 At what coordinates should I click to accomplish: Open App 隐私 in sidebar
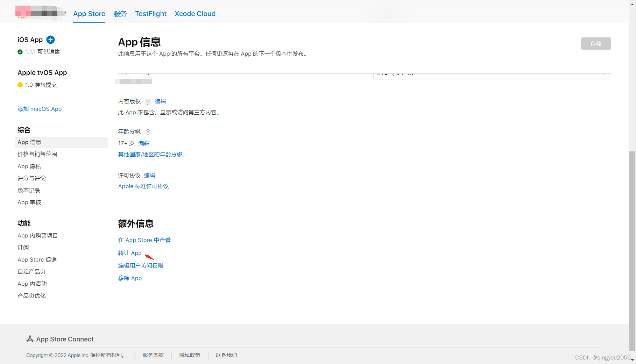(x=29, y=166)
